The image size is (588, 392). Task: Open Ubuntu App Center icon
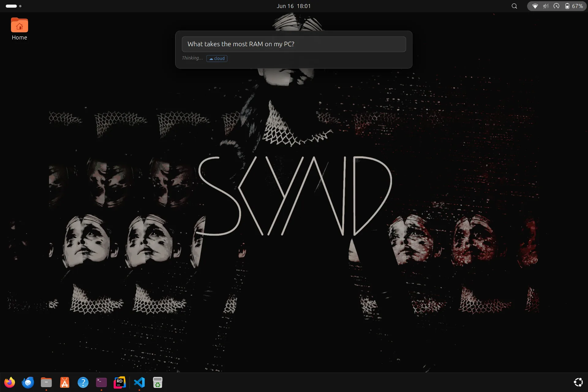tap(65, 383)
